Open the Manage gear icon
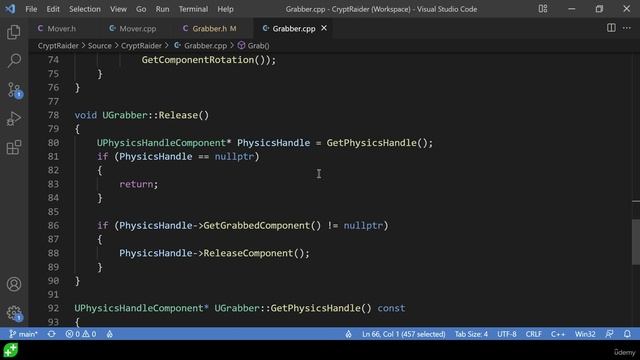Viewport: 640px width, 360px height. click(15, 313)
